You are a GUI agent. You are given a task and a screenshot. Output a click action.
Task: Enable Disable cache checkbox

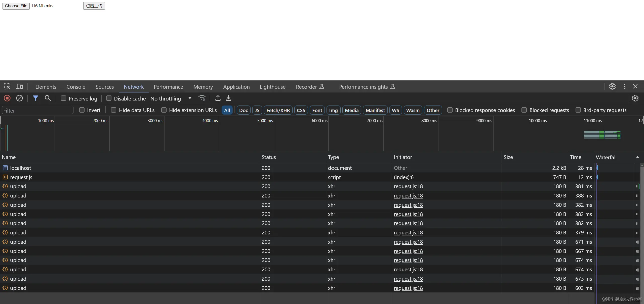pyautogui.click(x=109, y=98)
